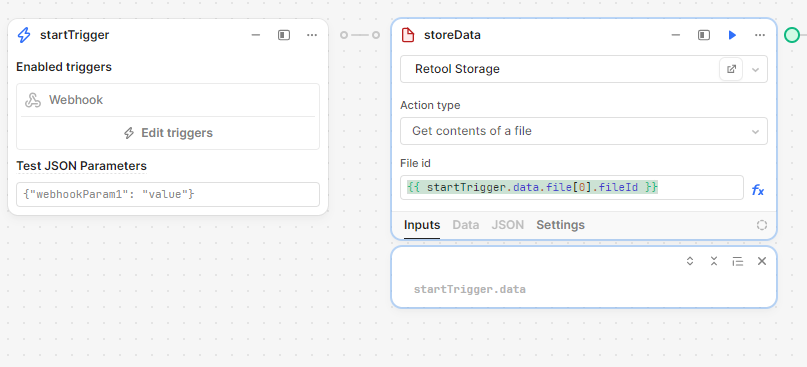Open storeData more options menu
Image resolution: width=807 pixels, height=367 pixels.
(760, 35)
